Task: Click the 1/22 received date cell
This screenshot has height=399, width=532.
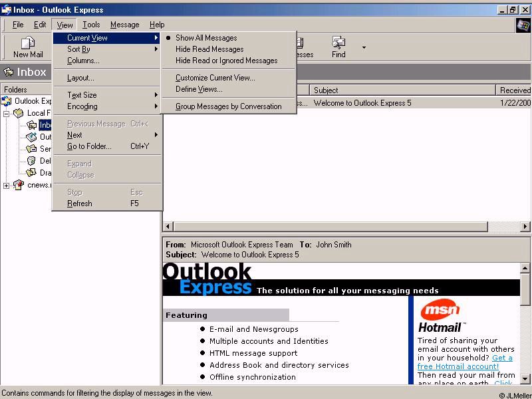Action: (x=515, y=103)
